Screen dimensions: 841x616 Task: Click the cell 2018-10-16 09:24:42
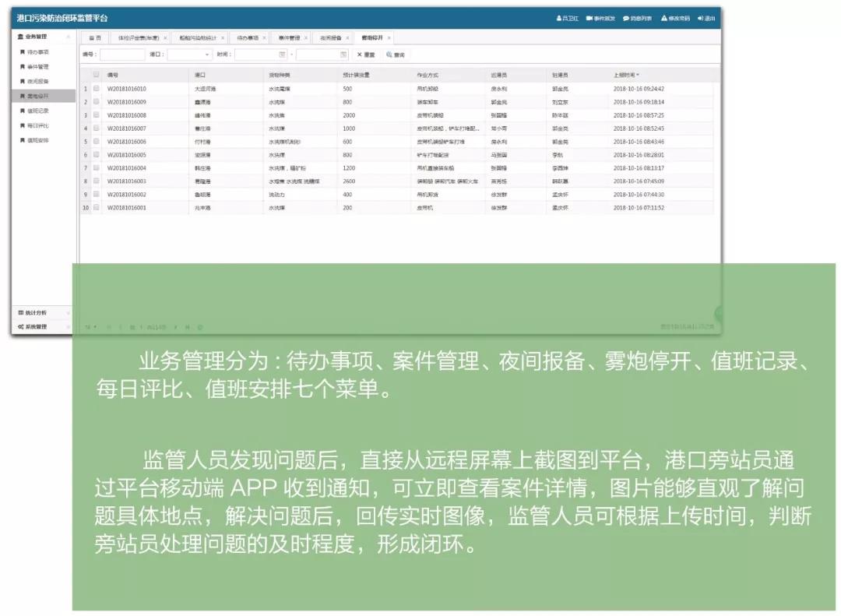(639, 89)
